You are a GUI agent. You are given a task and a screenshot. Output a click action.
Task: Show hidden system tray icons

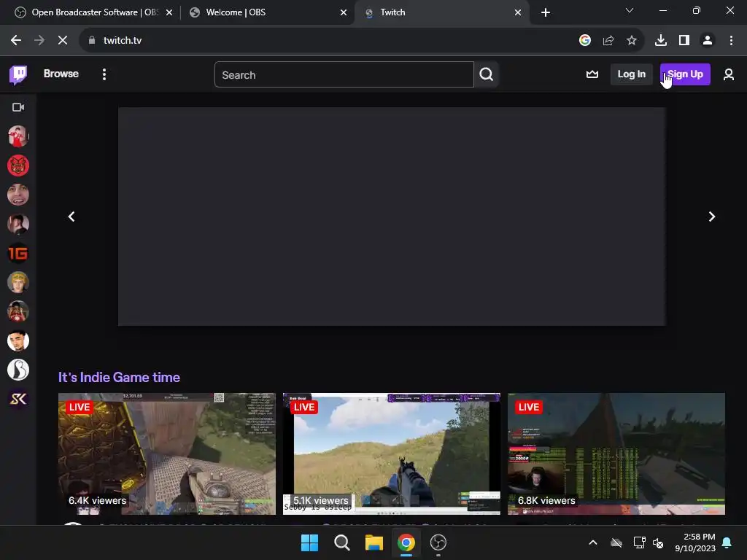pyautogui.click(x=593, y=542)
